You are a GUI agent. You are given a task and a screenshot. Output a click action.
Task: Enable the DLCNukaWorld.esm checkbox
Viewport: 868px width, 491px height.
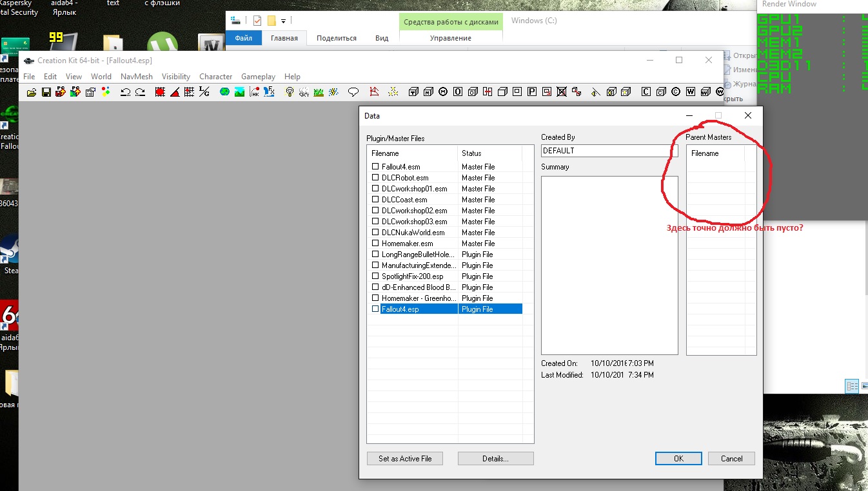click(x=375, y=233)
